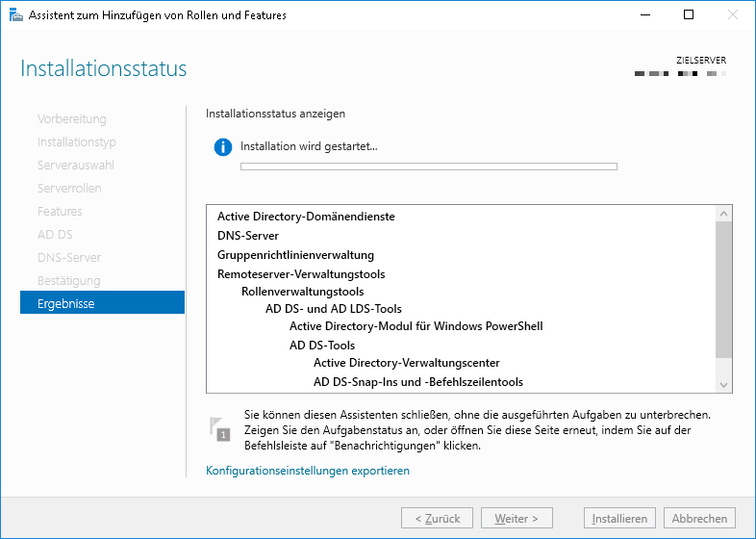
Task: Go to the Bestätigung step
Action: pos(69,280)
